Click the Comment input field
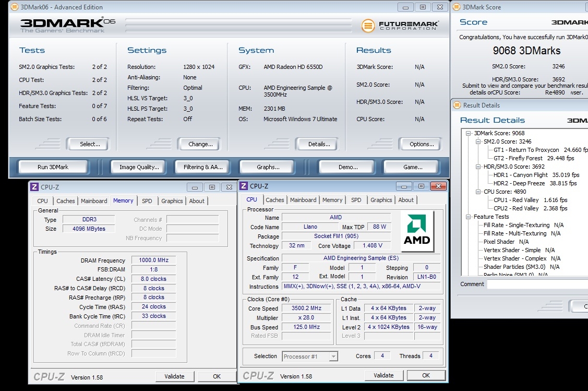 [537, 285]
